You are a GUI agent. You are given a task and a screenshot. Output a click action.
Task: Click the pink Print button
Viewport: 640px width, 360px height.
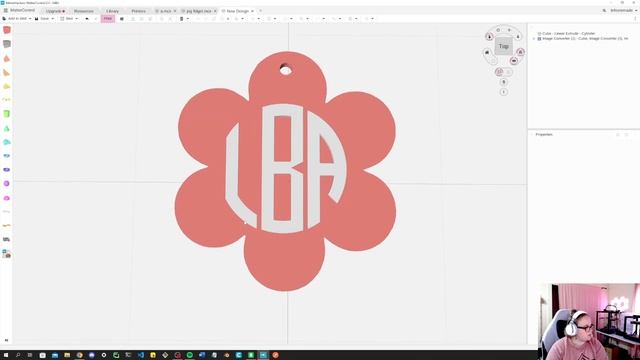point(108,19)
